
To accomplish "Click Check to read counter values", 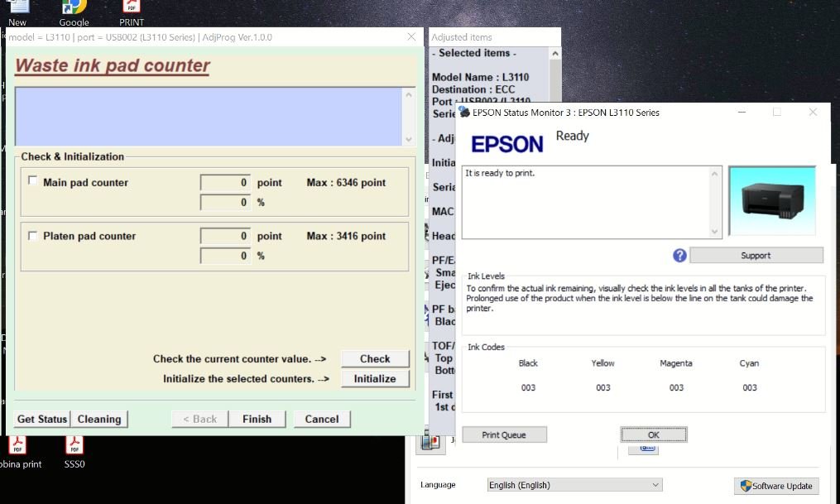I will pos(375,358).
